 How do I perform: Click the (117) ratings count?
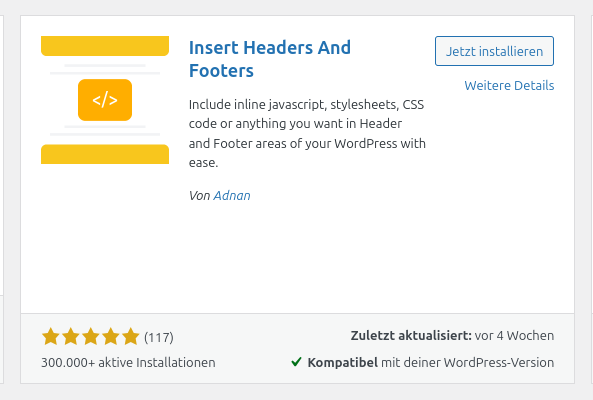point(159,337)
